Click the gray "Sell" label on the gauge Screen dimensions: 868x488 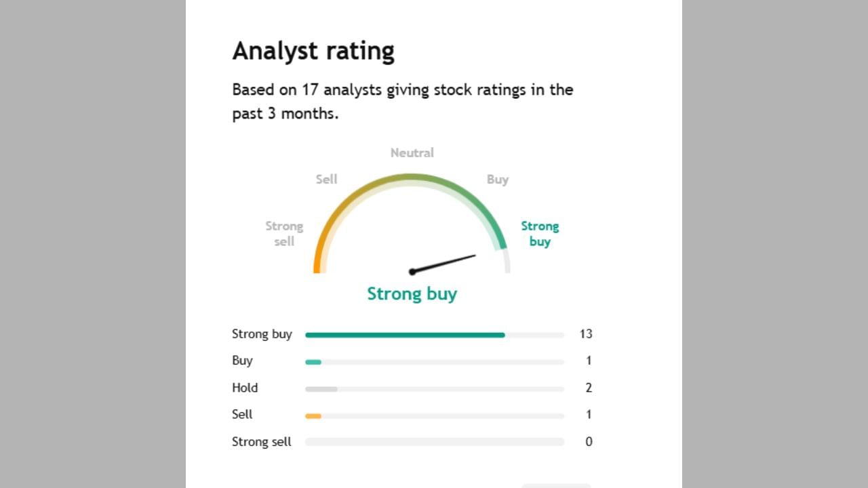click(326, 180)
